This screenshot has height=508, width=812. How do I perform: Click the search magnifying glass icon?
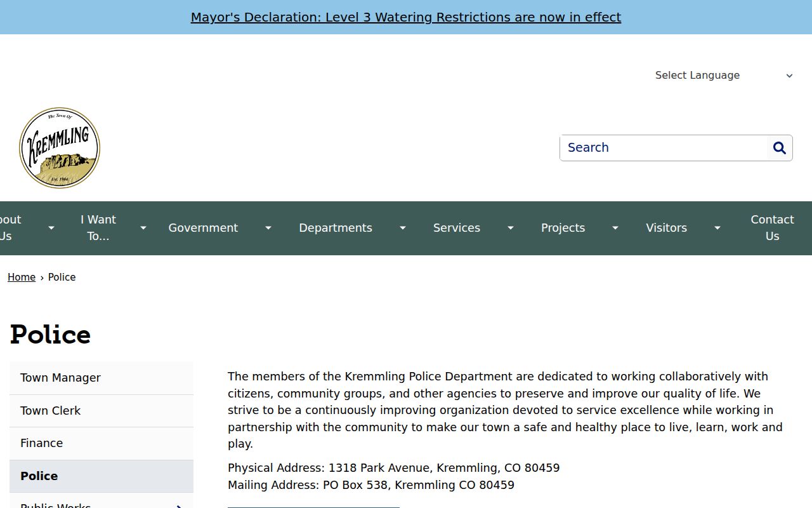(780, 148)
